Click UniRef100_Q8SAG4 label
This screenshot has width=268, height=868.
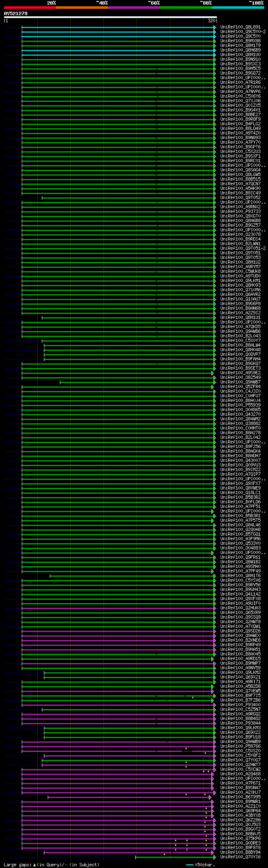pyautogui.click(x=240, y=170)
